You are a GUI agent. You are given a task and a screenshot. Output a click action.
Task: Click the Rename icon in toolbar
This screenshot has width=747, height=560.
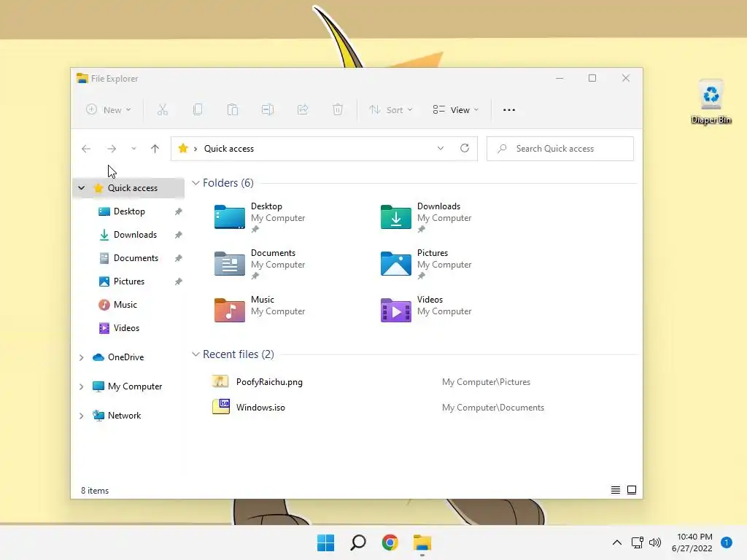[x=268, y=110]
